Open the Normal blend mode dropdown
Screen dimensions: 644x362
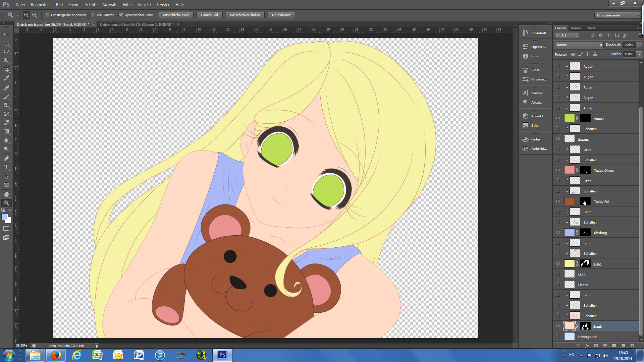point(579,45)
